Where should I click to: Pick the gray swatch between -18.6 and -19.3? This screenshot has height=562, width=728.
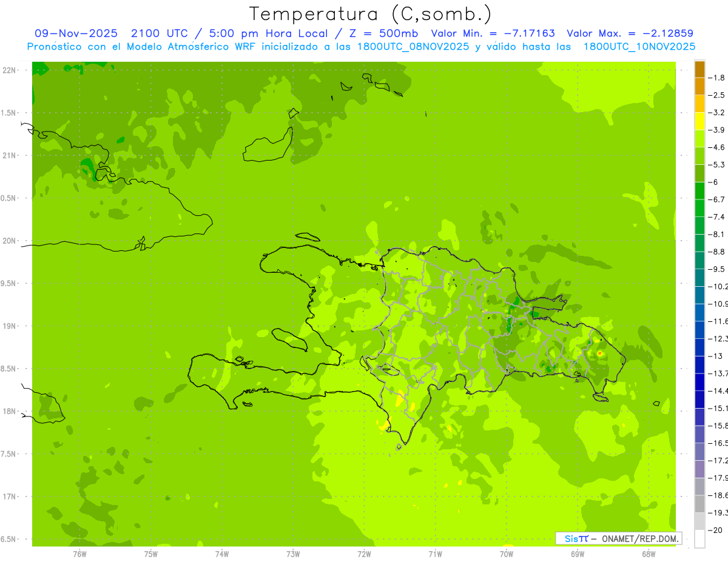tap(699, 504)
